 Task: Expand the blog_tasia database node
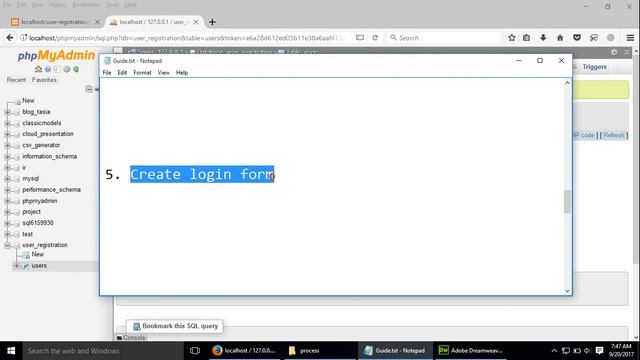point(7,112)
